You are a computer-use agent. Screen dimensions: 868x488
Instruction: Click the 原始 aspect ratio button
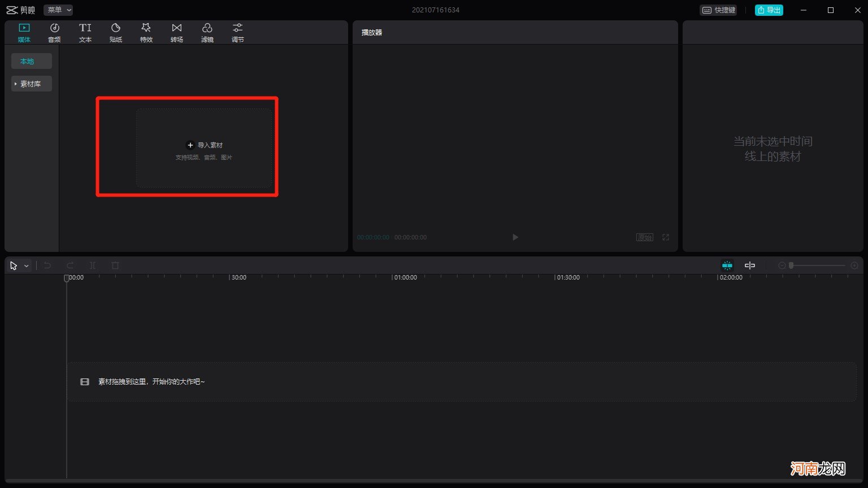645,237
